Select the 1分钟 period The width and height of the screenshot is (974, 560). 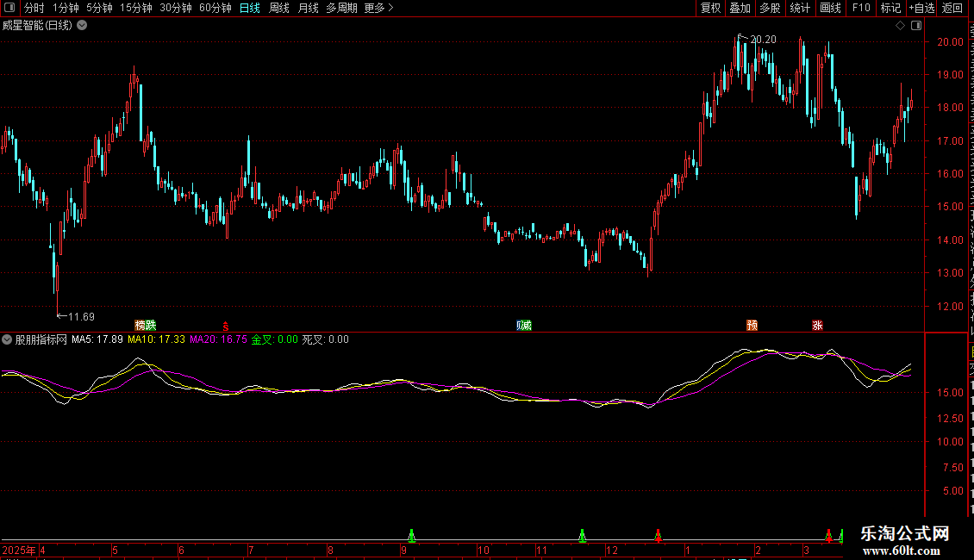click(66, 8)
